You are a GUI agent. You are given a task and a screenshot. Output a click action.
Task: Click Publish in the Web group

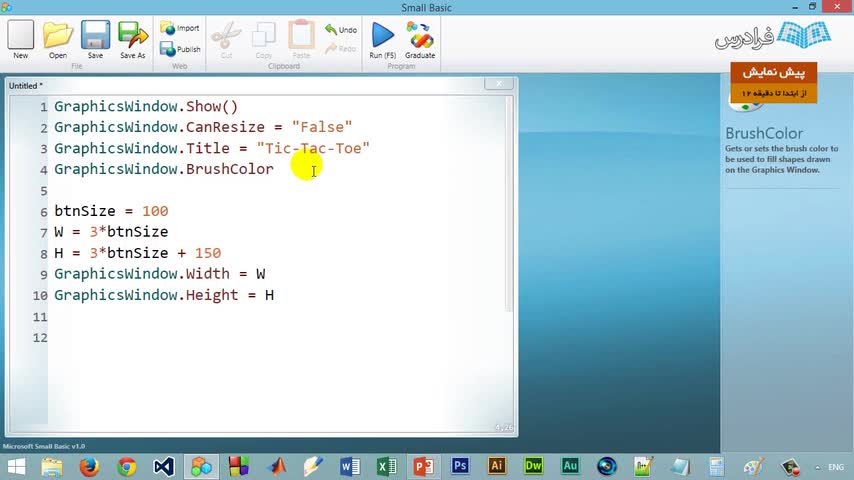(x=180, y=49)
